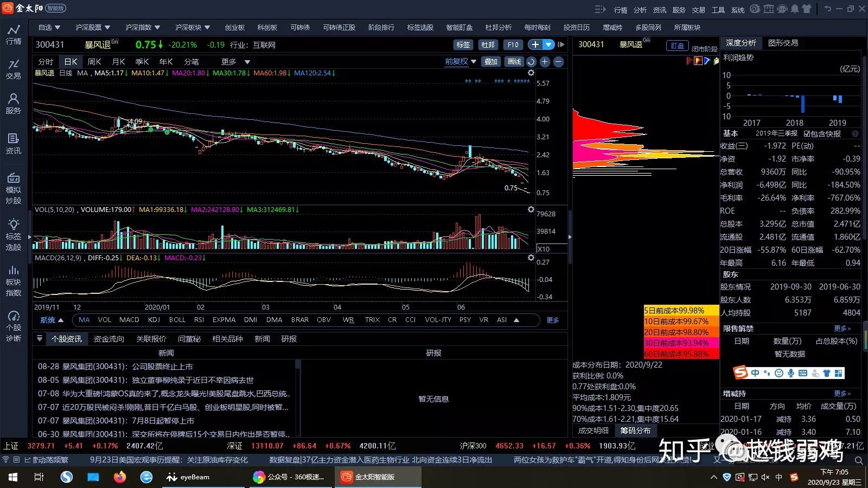Toggle the 叠加 overlay mode on the chart

point(490,61)
